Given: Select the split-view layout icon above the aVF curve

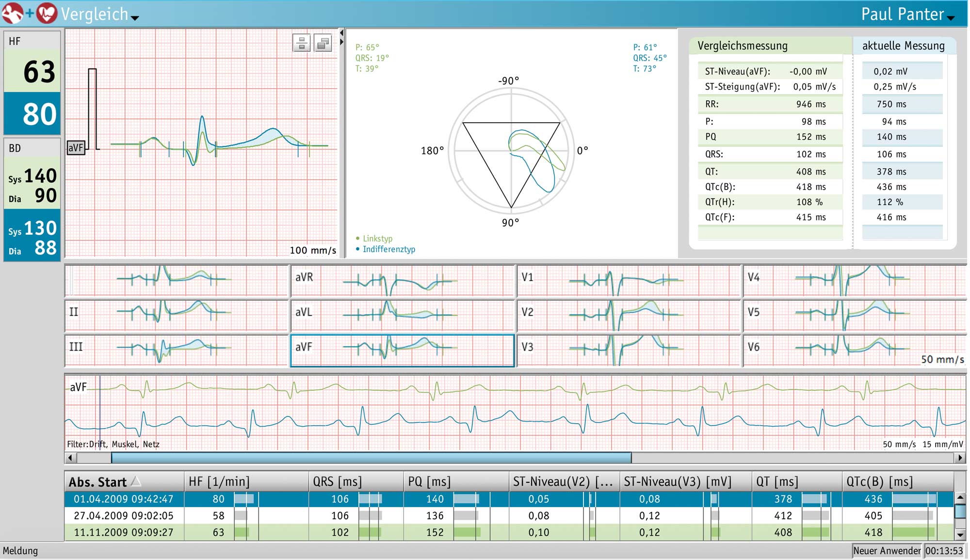Looking at the screenshot, I should tap(301, 43).
